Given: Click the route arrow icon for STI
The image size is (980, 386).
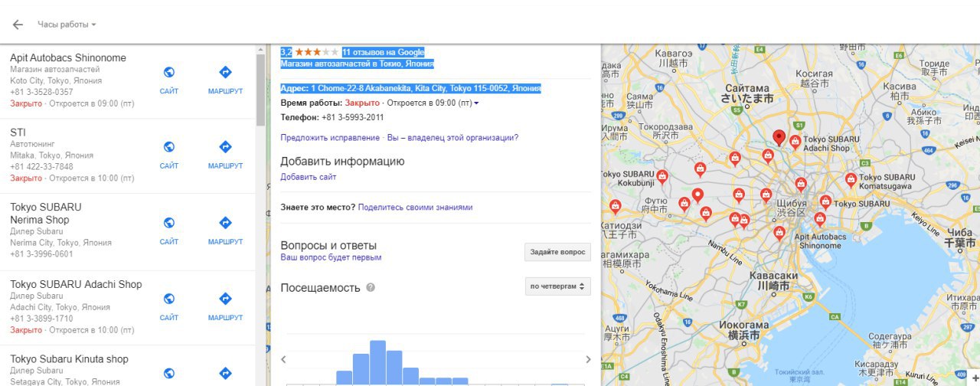Looking at the screenshot, I should pos(225,146).
